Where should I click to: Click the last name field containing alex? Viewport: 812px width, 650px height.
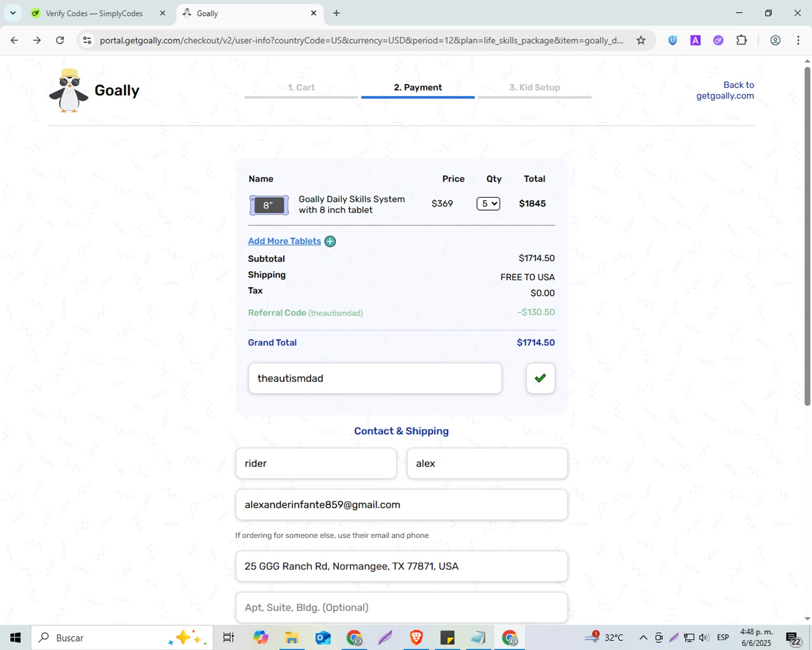(x=487, y=464)
